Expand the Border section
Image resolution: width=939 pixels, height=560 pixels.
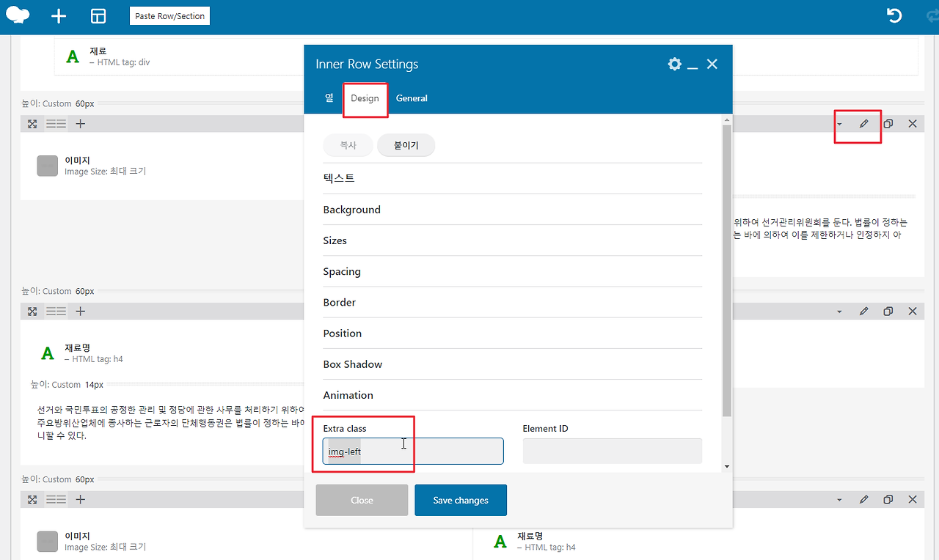pyautogui.click(x=513, y=302)
